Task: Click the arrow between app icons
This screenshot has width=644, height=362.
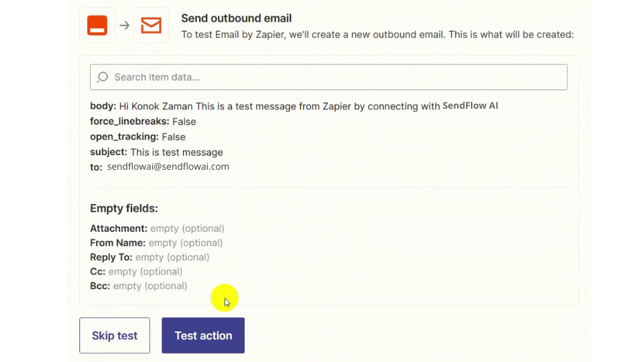Action: pyautogui.click(x=125, y=25)
